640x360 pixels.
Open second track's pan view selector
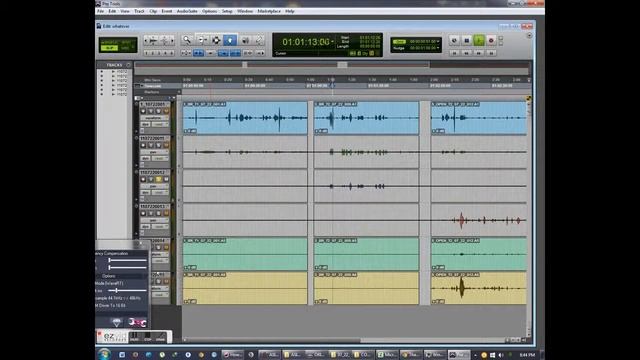coord(154,152)
